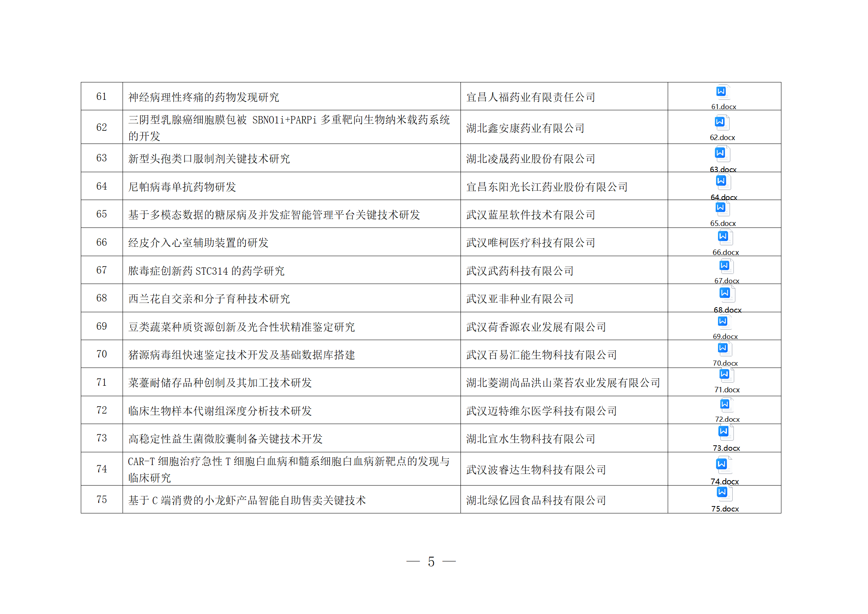The width and height of the screenshot is (868, 614).
Task: Click company name 湖北凌晟药业股份有限公司
Action: coord(530,159)
